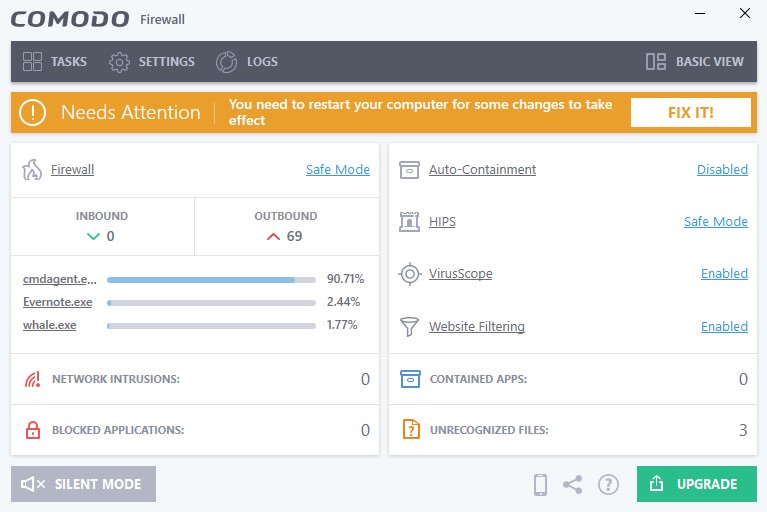Click the Contained Apps count
Viewport: 767px width, 512px height.
tap(744, 379)
